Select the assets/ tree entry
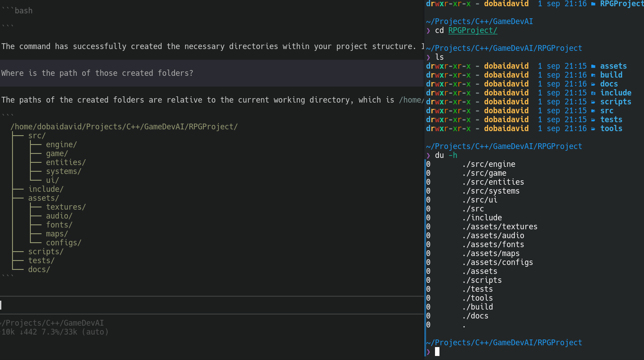Viewport: 644px width, 360px height. (44, 198)
